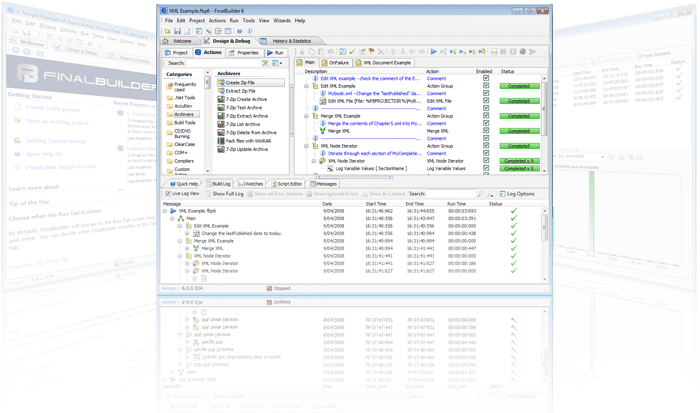Select 7-Zip Delete from Archive action
This screenshot has height=413, width=700.
pos(247,133)
